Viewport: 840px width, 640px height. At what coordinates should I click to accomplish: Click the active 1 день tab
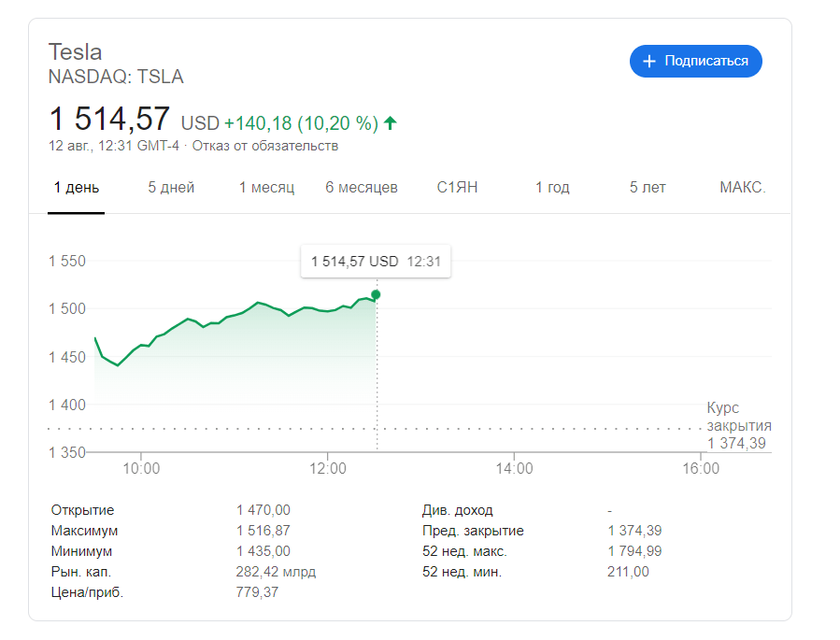[75, 187]
